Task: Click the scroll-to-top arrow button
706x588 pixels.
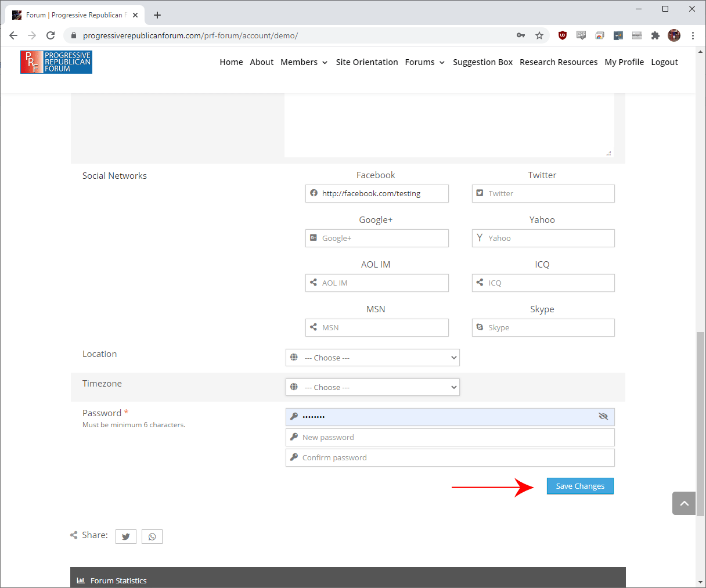Action: [x=684, y=503]
